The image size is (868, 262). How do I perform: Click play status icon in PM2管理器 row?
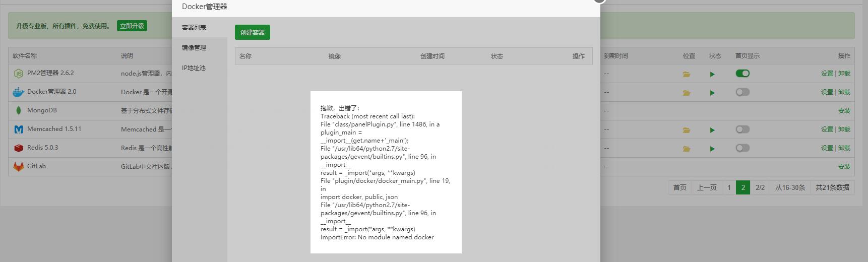click(x=712, y=74)
